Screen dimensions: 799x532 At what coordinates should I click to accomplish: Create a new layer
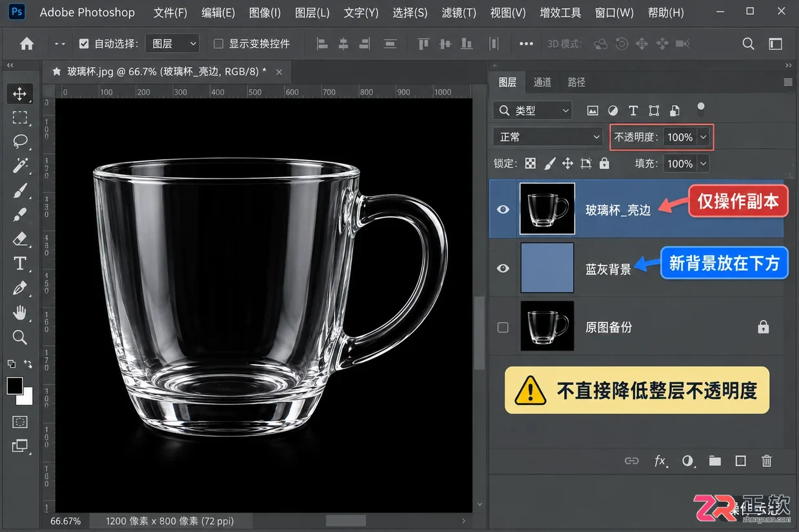(740, 461)
